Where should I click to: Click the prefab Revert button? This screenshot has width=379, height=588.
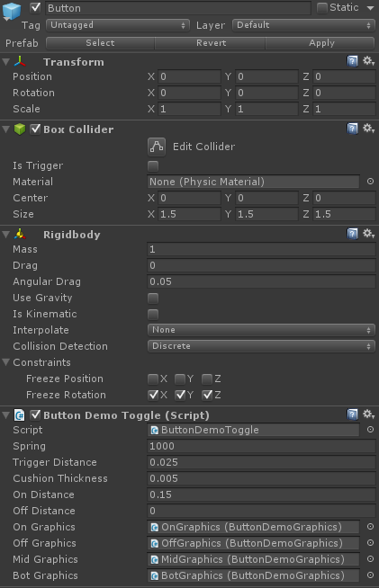211,43
